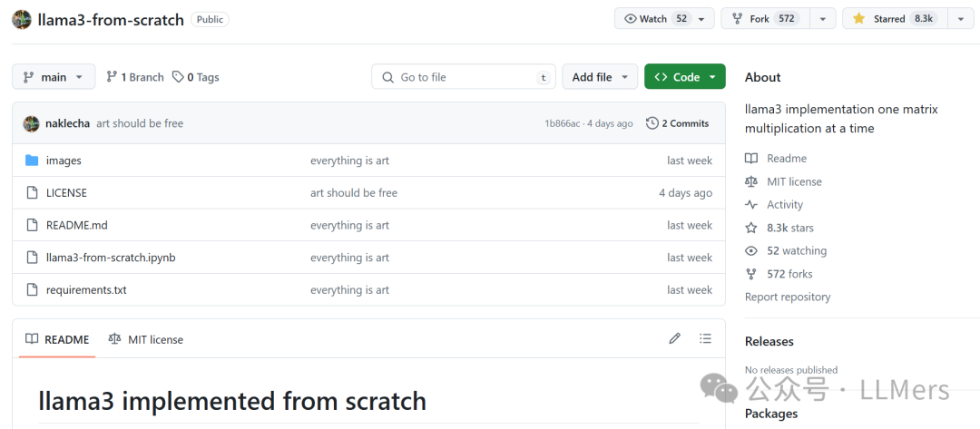Open the Add file dropdown
This screenshot has width=980, height=429.
click(x=599, y=77)
